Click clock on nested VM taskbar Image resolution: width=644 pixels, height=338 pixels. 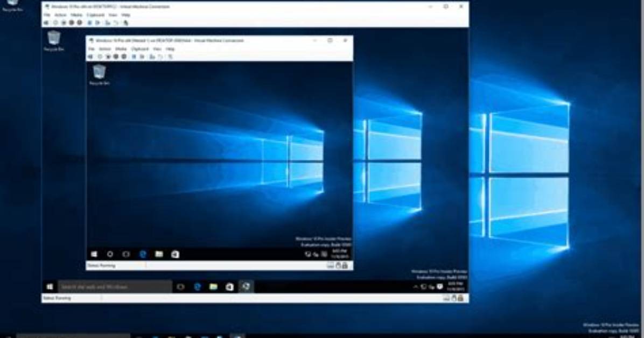[x=339, y=254]
